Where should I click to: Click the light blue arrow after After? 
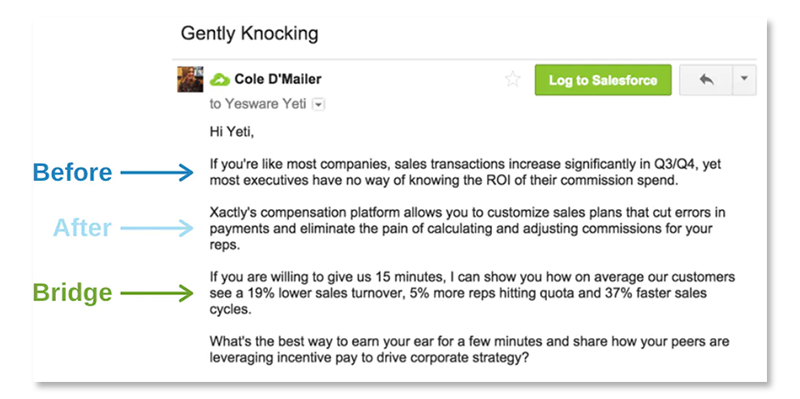coord(157,229)
